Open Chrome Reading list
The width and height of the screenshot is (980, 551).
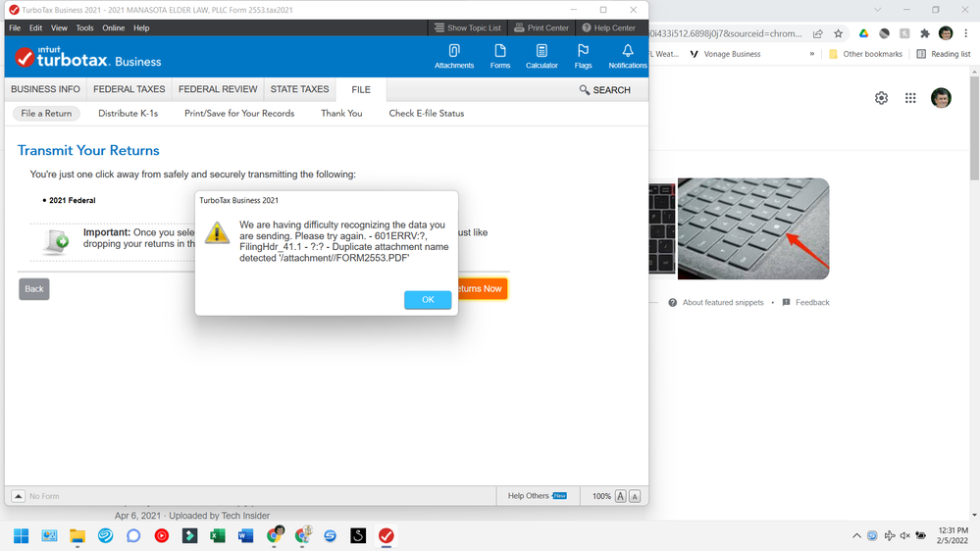(x=944, y=54)
